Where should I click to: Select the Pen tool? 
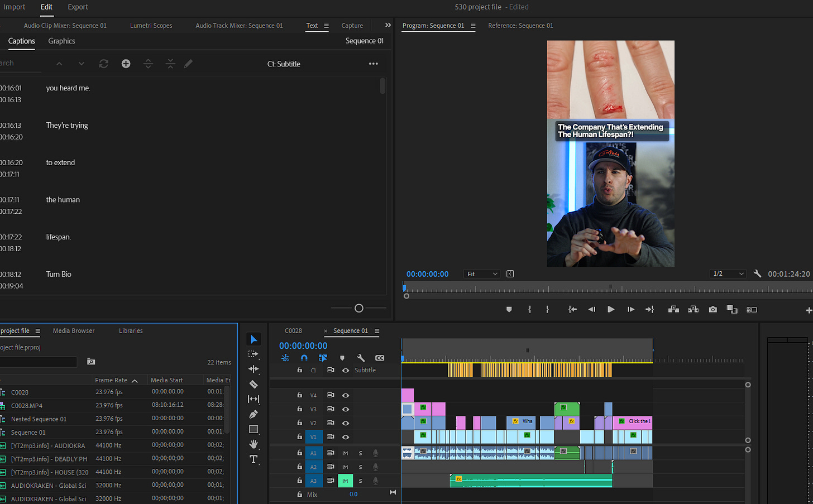point(254,415)
